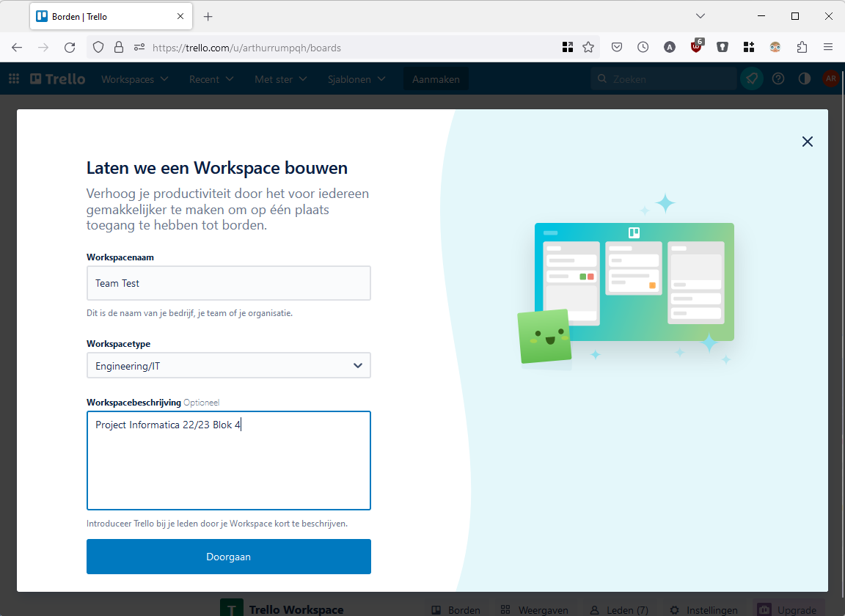Reload the page with the refresh icon
845x616 pixels.
point(70,48)
